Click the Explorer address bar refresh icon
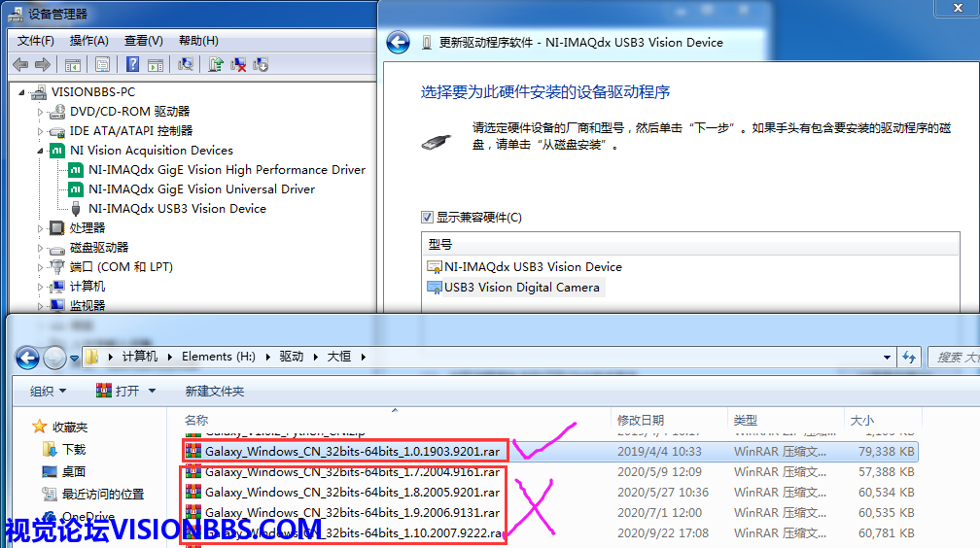This screenshot has width=980, height=548. pyautogui.click(x=909, y=357)
